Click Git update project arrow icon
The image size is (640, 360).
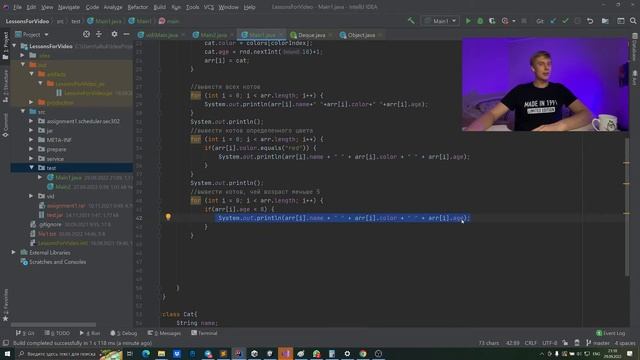coord(553,21)
